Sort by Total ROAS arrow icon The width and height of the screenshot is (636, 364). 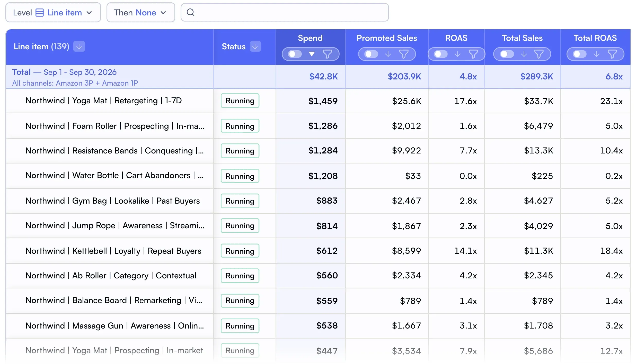[596, 54]
